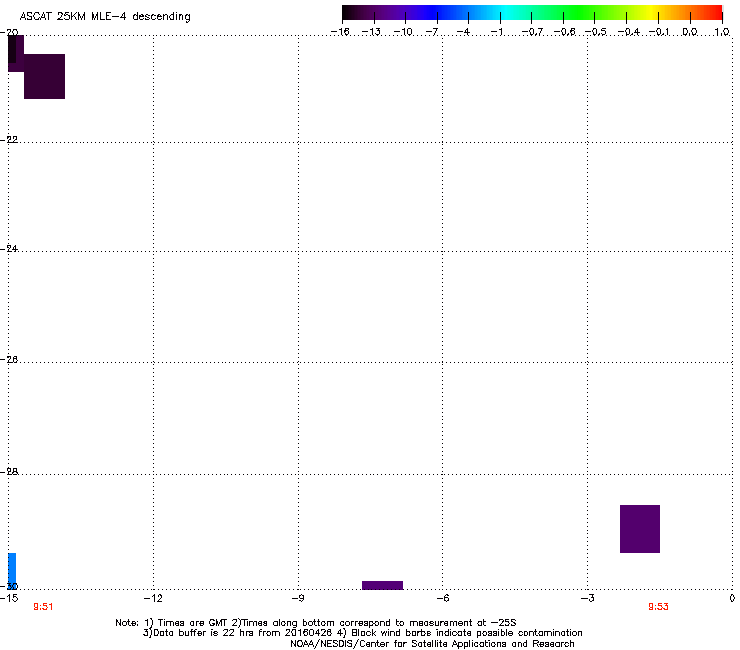The height and width of the screenshot is (650, 740).
Task: Click the 9:53 red time stamp
Action: click(x=658, y=607)
